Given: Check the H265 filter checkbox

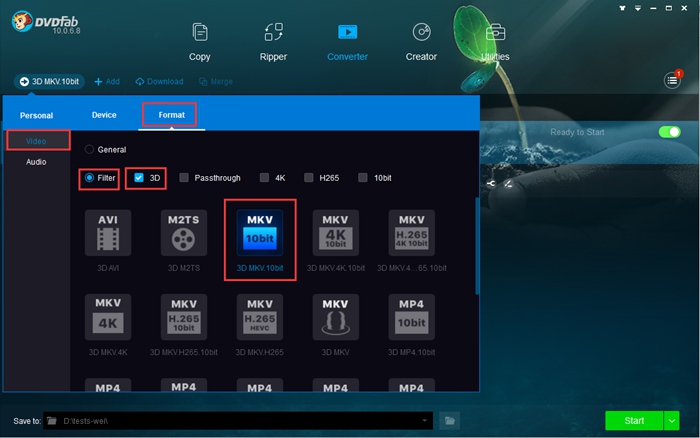Looking at the screenshot, I should tap(308, 178).
